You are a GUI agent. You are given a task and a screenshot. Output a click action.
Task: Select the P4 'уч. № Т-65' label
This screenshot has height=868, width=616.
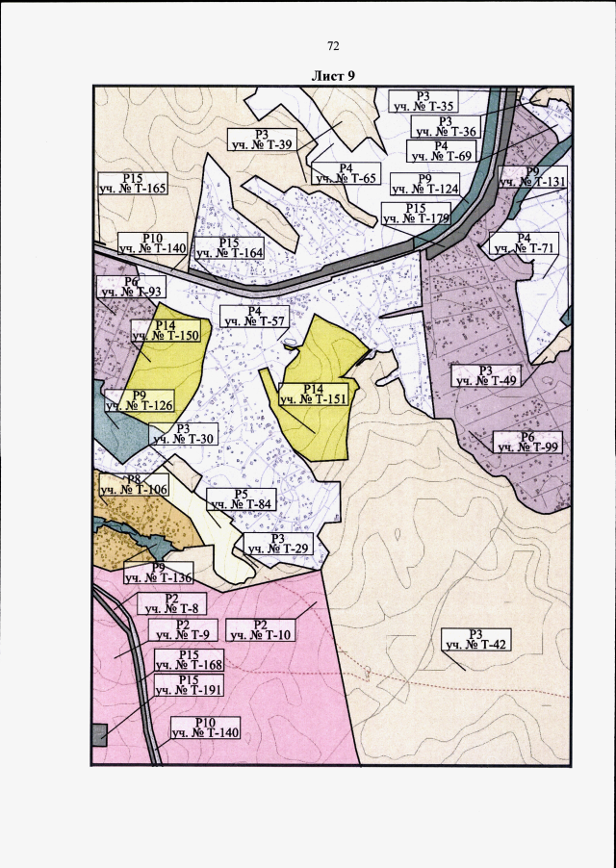(x=345, y=179)
